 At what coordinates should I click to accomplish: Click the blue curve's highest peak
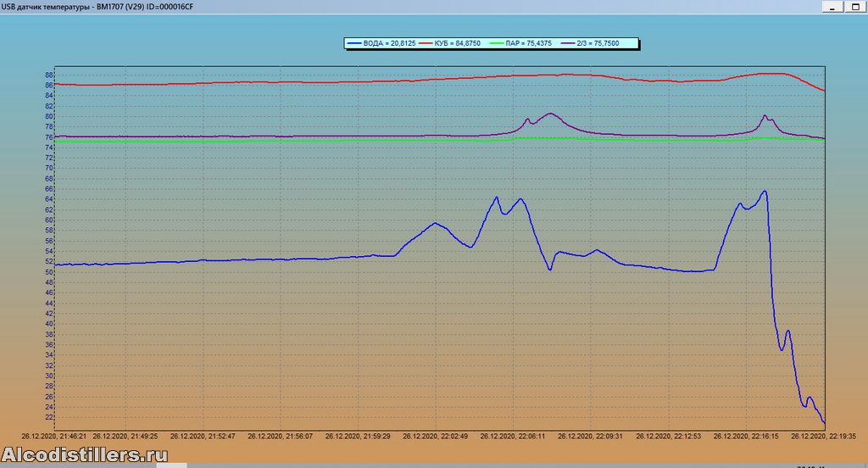point(765,191)
